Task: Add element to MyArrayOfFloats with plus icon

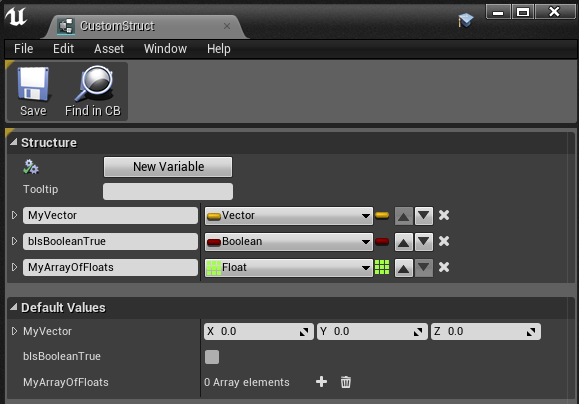Action: pyautogui.click(x=322, y=382)
